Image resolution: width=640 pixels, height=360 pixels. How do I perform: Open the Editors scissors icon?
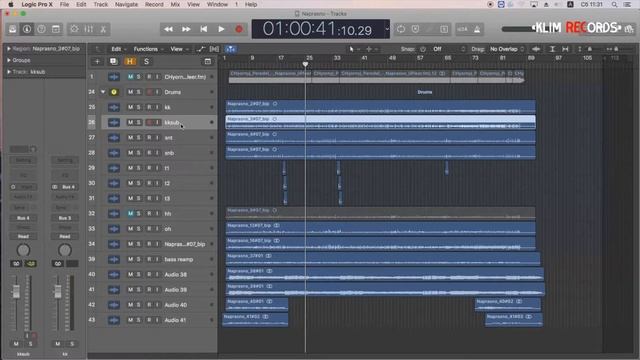[x=103, y=29]
